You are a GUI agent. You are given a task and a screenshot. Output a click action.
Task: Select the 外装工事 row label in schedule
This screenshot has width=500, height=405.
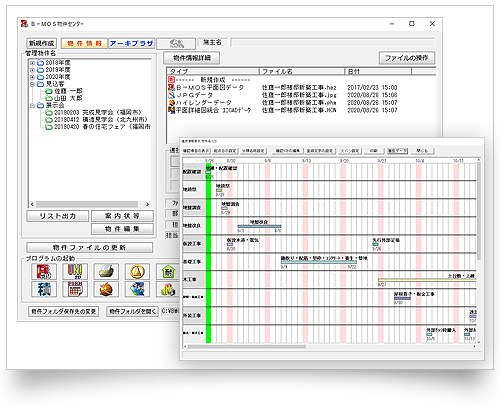tap(193, 315)
